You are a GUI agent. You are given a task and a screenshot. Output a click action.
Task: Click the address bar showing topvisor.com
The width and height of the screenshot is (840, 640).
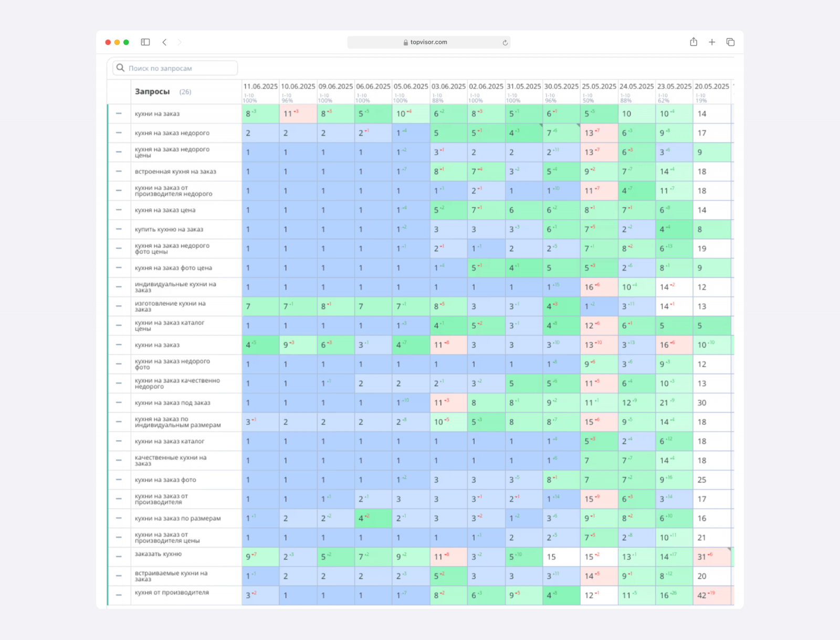[x=429, y=42]
